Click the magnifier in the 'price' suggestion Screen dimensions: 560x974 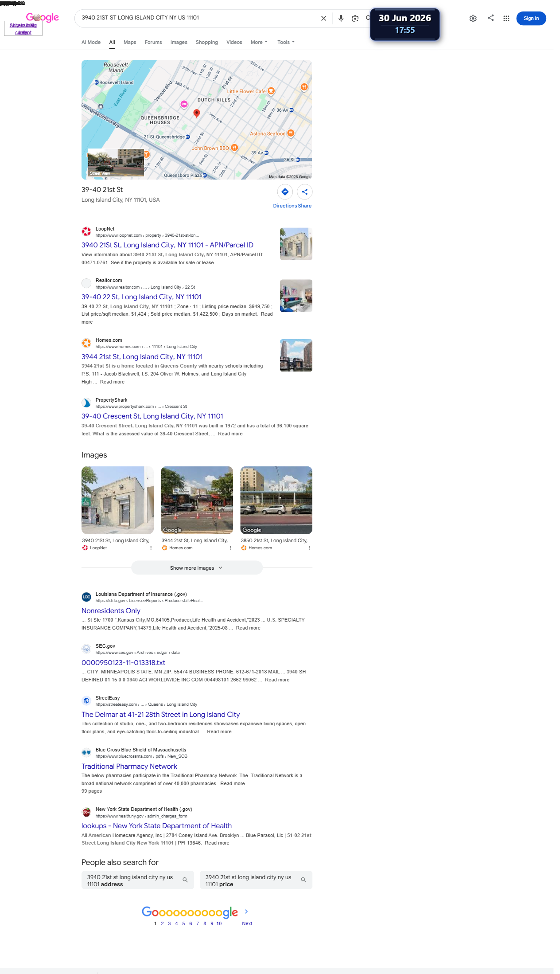click(303, 880)
